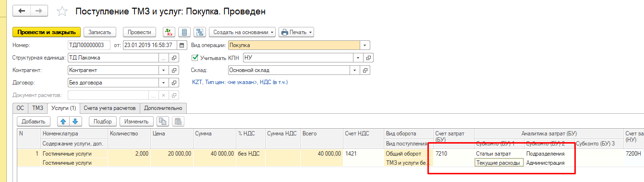The width and height of the screenshot is (644, 182).
Task: Open Создать на основании dropdown
Action: click(242, 32)
